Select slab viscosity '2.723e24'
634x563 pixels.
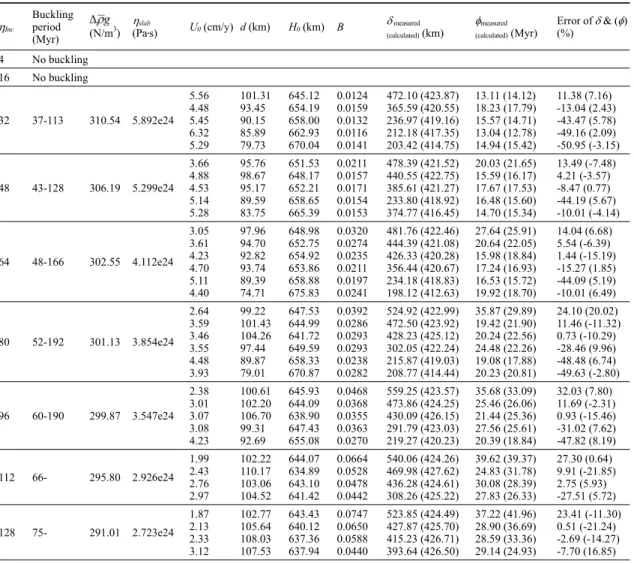[153, 533]
